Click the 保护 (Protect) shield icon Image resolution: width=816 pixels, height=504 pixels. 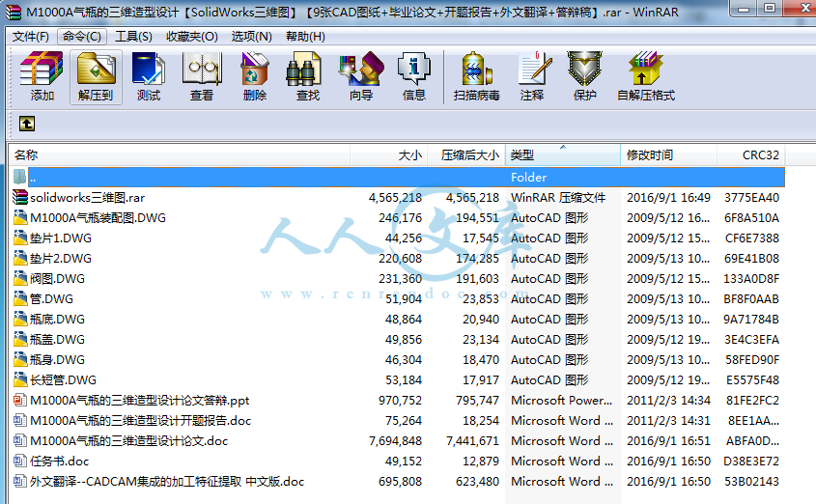pos(584,69)
